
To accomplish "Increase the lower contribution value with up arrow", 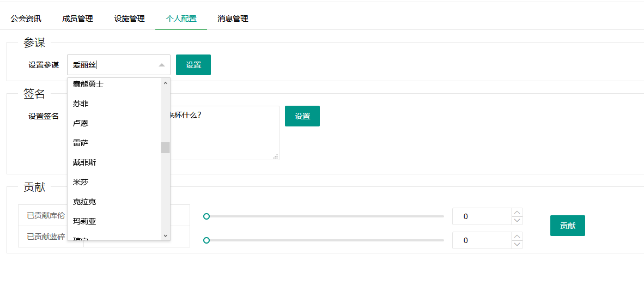I will coord(517,236).
